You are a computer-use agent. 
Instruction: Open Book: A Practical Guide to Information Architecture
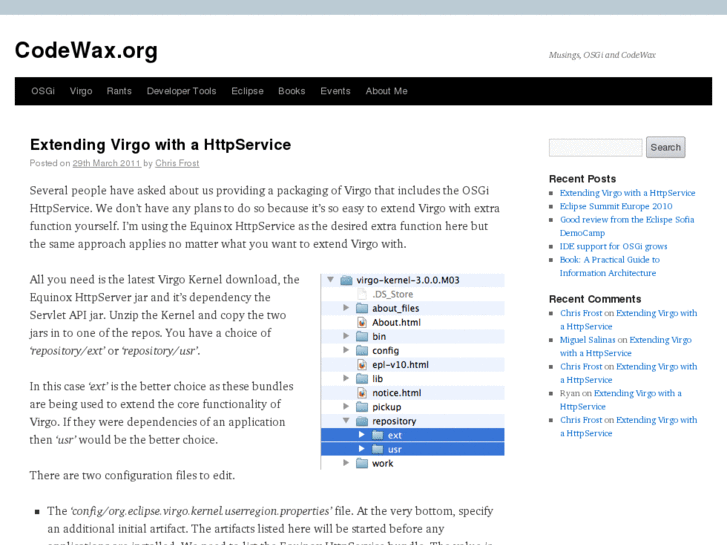[610, 266]
